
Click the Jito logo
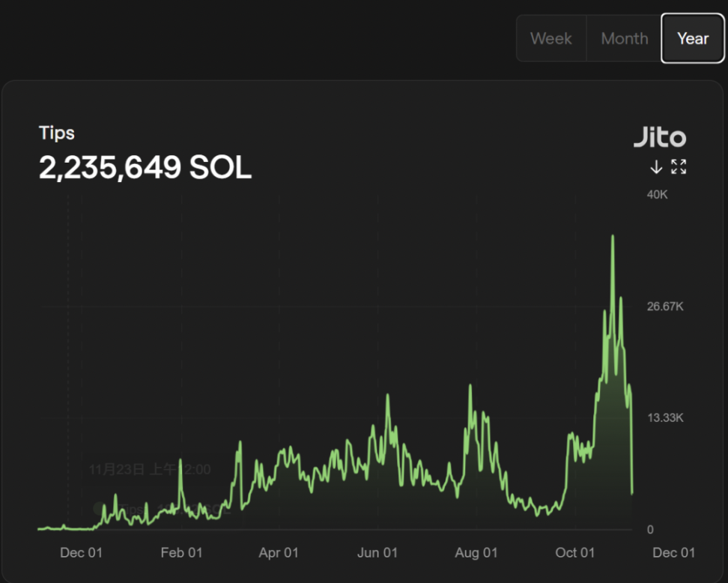(x=660, y=137)
